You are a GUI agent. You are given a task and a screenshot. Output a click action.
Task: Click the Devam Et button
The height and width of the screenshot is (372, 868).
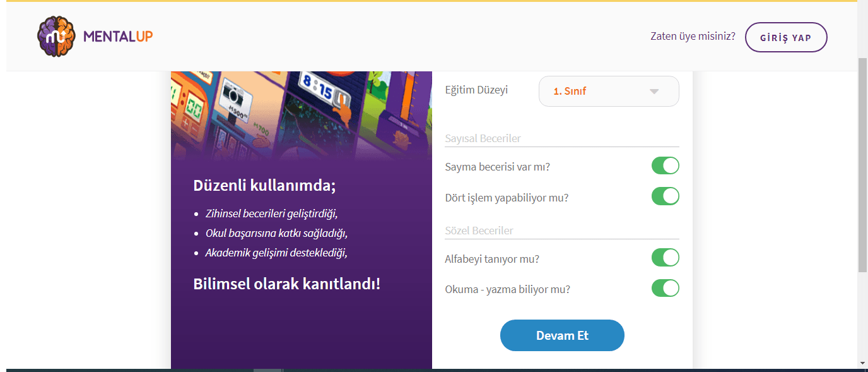pos(562,335)
